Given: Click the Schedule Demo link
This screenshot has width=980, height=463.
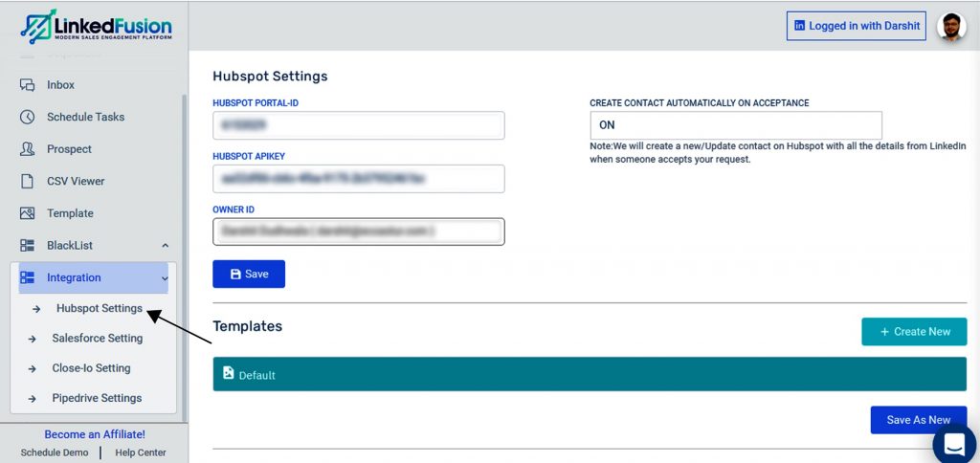Looking at the screenshot, I should pos(55,452).
